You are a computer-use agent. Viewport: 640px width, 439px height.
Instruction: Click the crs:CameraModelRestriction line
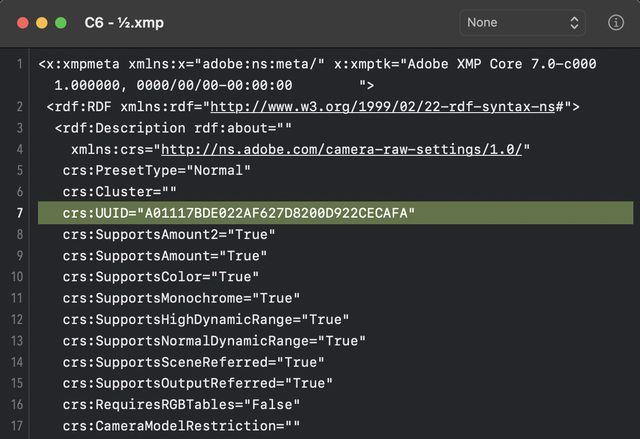click(181, 425)
